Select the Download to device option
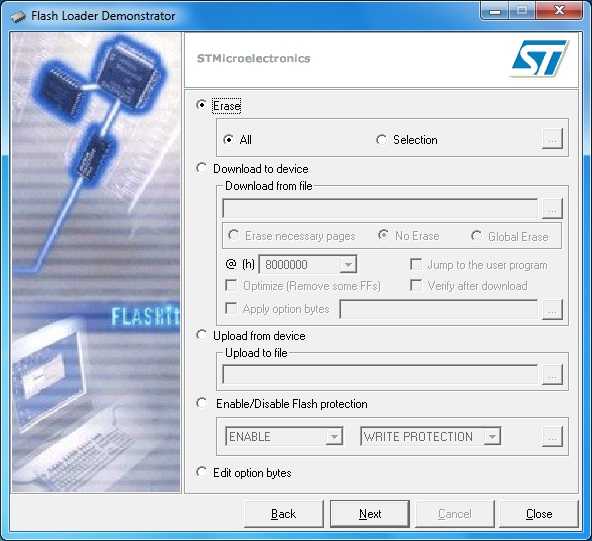The height and width of the screenshot is (541, 592). tap(202, 168)
